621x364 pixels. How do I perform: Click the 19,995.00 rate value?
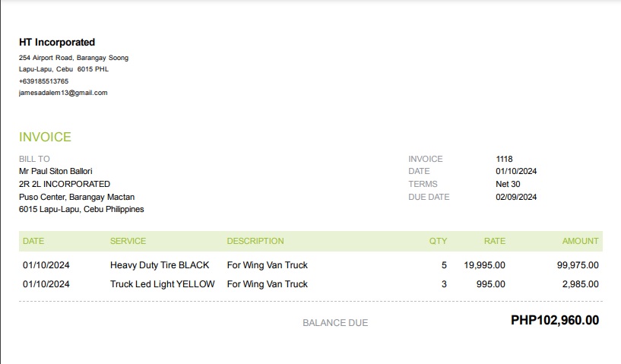(484, 265)
